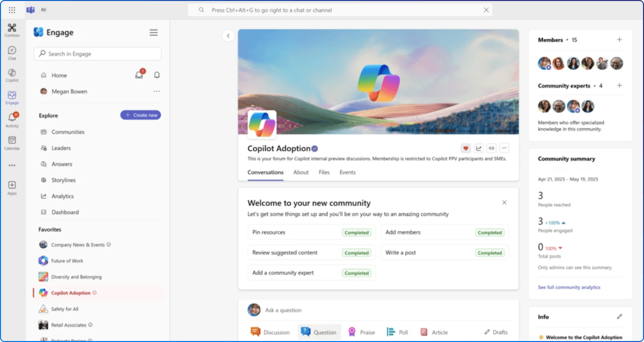Select Copilot Adoption in Favorites

[99, 293]
